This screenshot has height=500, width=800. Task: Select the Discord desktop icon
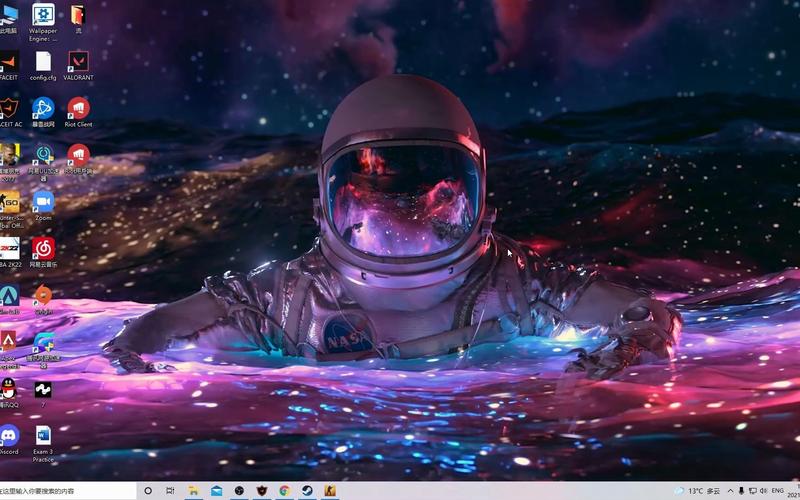click(x=9, y=440)
